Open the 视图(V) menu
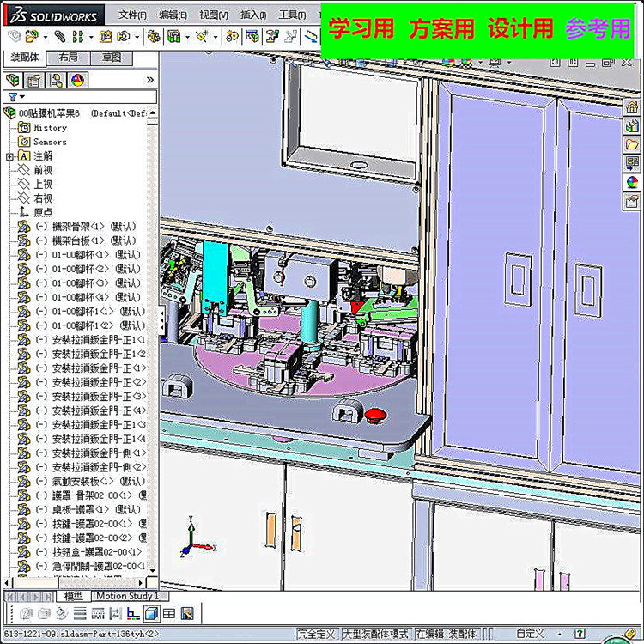The image size is (644, 644). tap(214, 15)
